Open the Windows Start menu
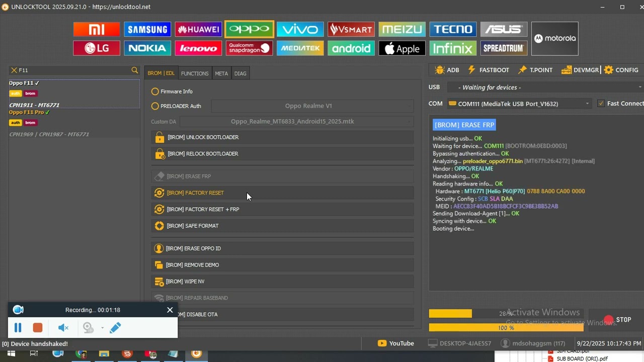This screenshot has height=362, width=644. click(11, 354)
